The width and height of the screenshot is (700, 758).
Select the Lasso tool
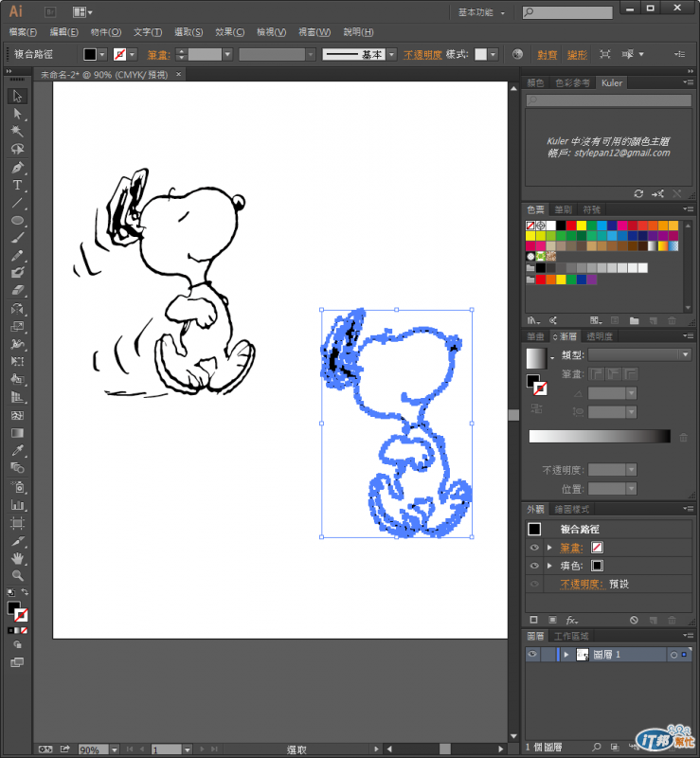[x=17, y=150]
